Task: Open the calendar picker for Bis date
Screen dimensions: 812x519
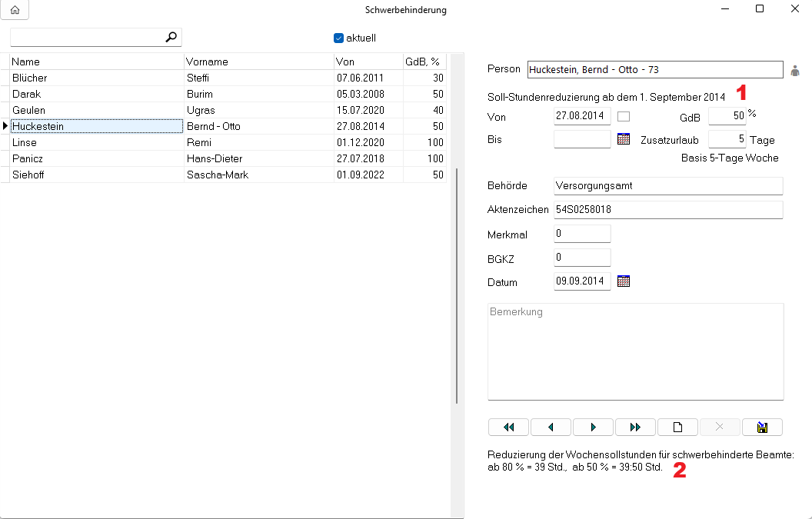Action: [624, 139]
